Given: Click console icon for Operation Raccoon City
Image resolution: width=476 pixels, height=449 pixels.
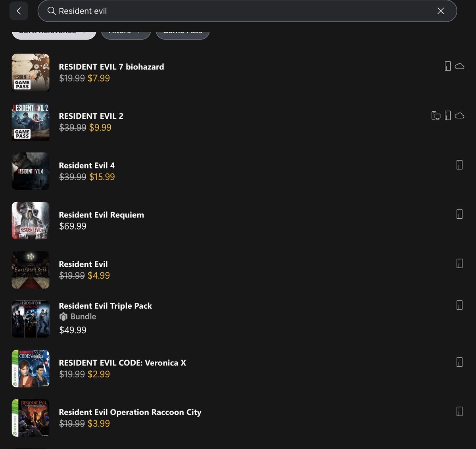Looking at the screenshot, I should click(x=460, y=412).
